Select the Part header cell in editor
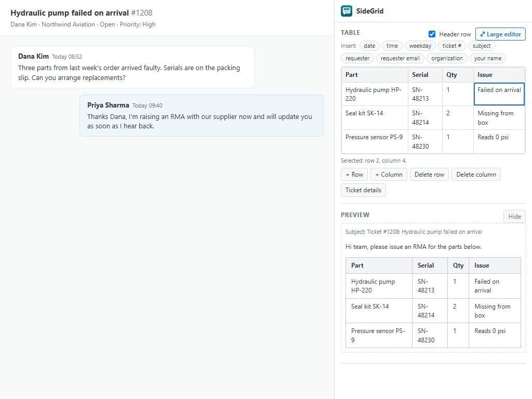 (375, 75)
